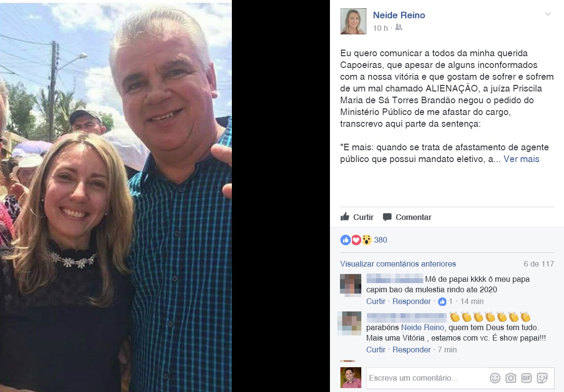564x392 pixels.
Task: Focus the Escreva um comentário field
Action: point(427,378)
